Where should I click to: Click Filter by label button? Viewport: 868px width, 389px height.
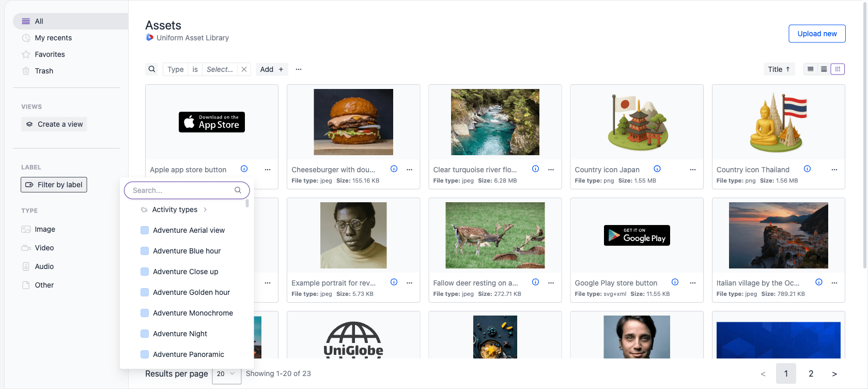click(x=54, y=185)
